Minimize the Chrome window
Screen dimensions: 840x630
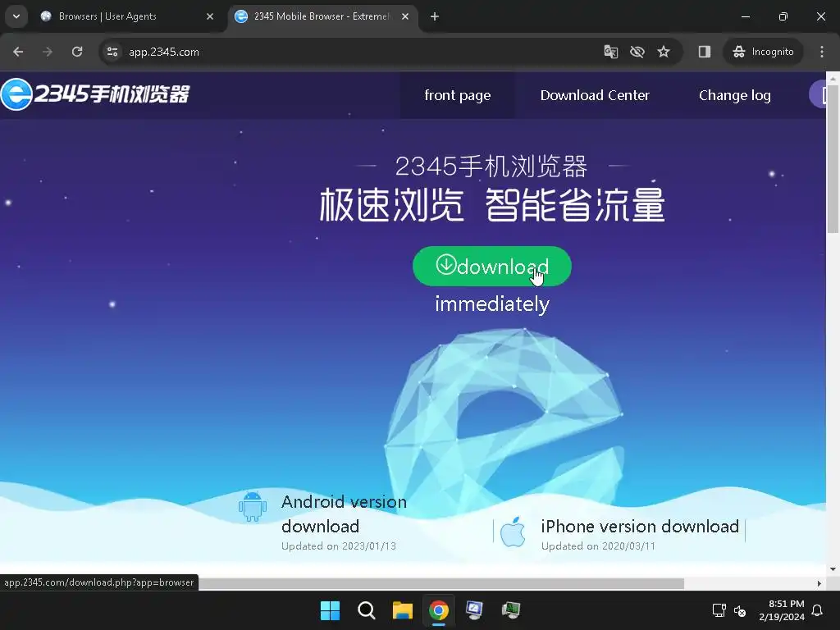(x=745, y=16)
